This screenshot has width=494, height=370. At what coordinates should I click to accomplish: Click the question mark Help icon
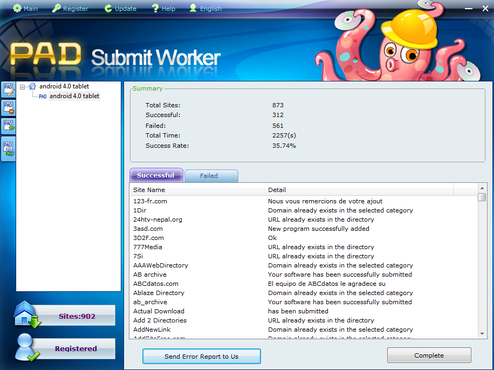tap(155, 8)
